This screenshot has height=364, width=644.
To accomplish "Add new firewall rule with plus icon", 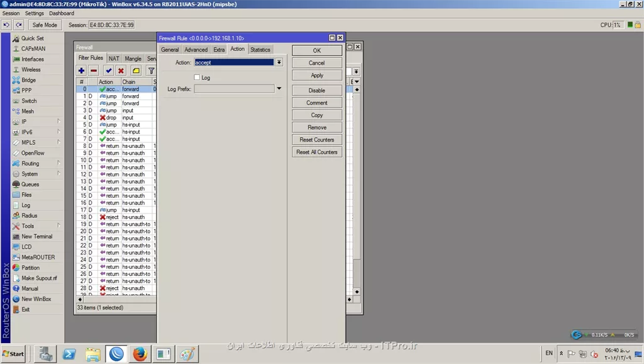I will [81, 71].
